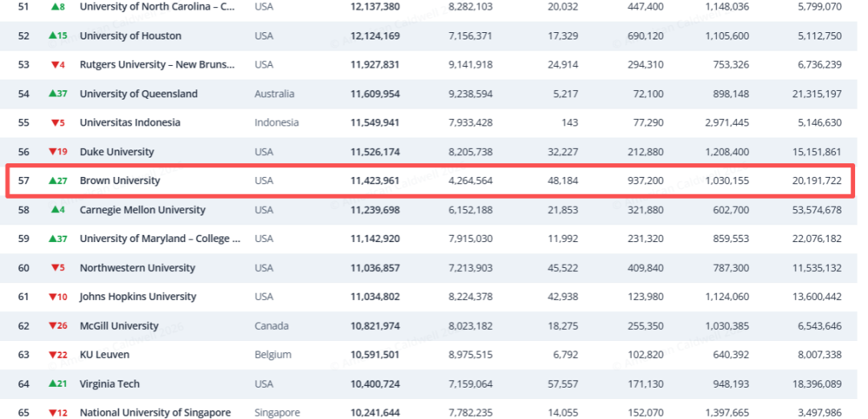The width and height of the screenshot is (868, 419).
Task: Open Universitas Indonesia entry
Action: point(129,122)
